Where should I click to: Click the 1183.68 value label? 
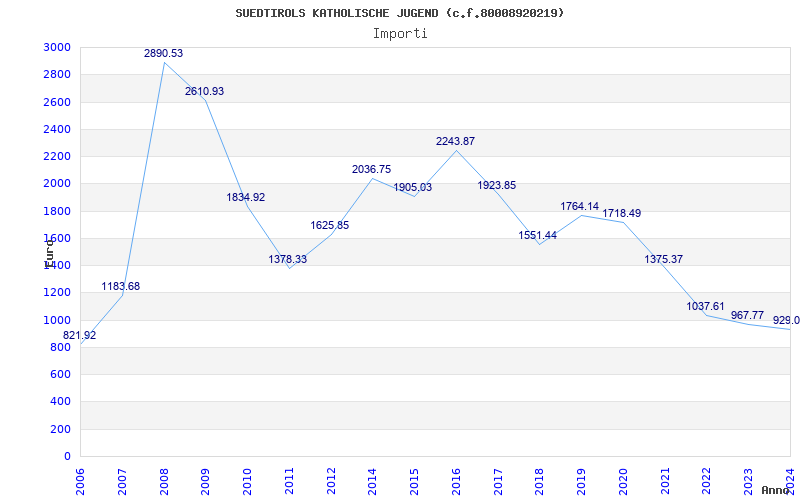120,286
